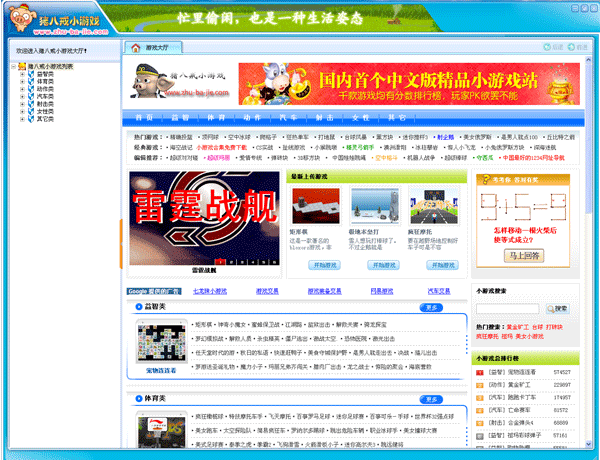This screenshot has height=460, width=600.
Task: Click rank 3 badge beside 跑跑卡丁车
Action: coord(479,398)
